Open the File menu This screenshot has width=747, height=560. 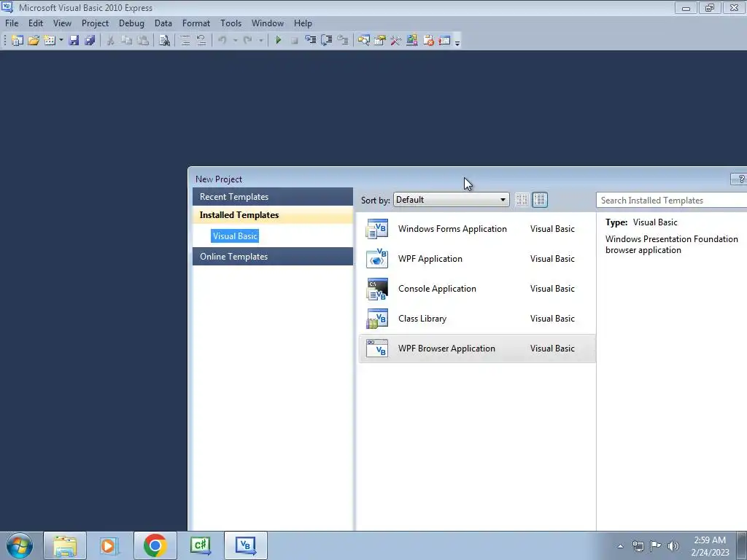[x=12, y=23]
